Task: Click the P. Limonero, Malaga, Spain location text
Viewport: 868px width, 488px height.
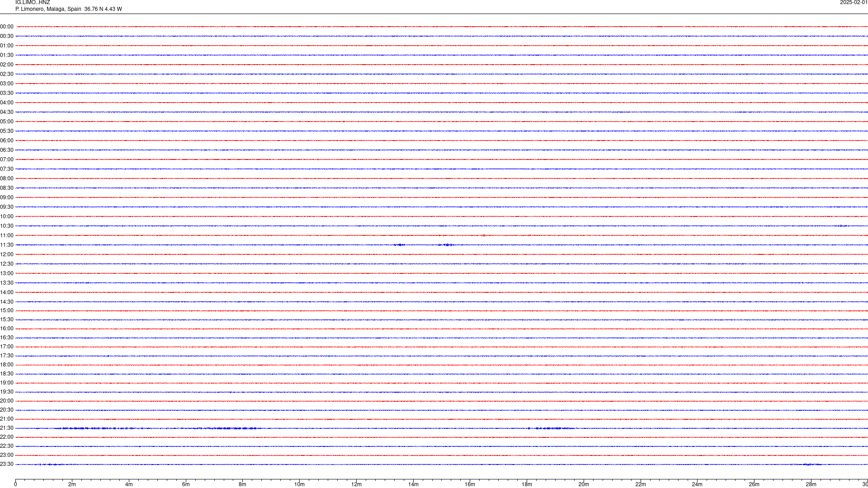Action: [x=48, y=9]
